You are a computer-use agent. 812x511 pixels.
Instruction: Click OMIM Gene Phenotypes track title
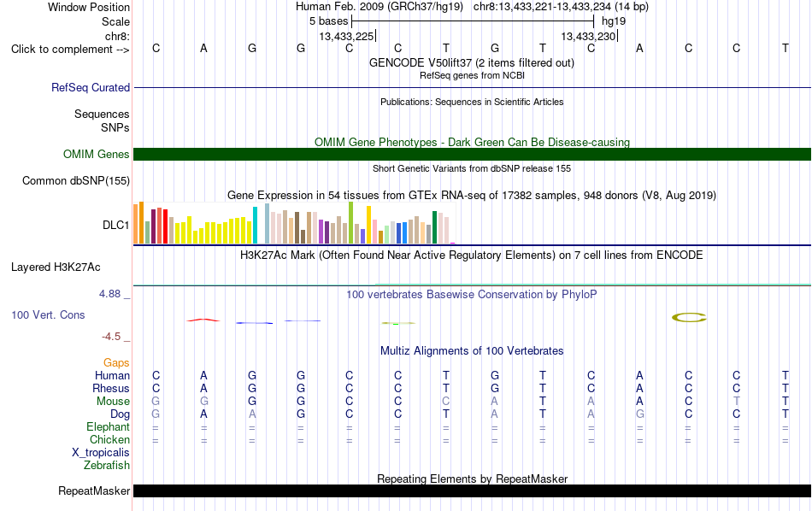click(x=472, y=142)
